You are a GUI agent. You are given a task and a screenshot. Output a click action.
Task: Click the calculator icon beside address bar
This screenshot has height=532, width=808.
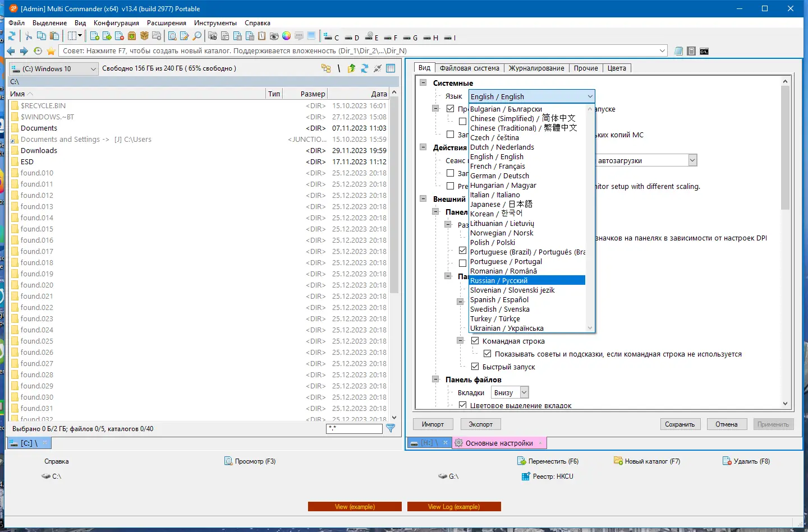click(691, 51)
